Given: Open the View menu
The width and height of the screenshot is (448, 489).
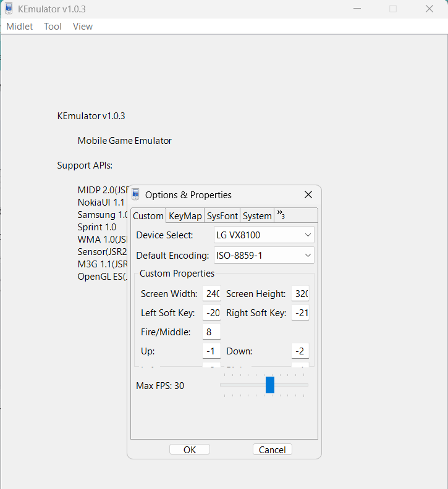Looking at the screenshot, I should pyautogui.click(x=83, y=27).
